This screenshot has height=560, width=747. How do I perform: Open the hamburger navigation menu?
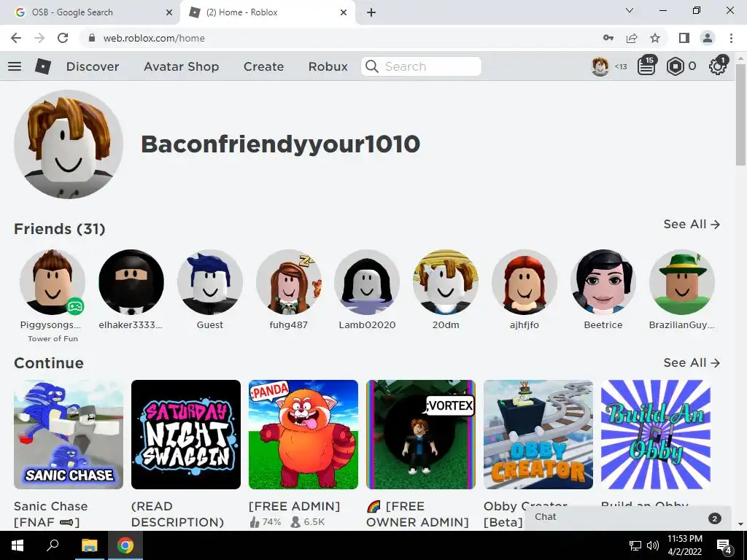pos(15,66)
